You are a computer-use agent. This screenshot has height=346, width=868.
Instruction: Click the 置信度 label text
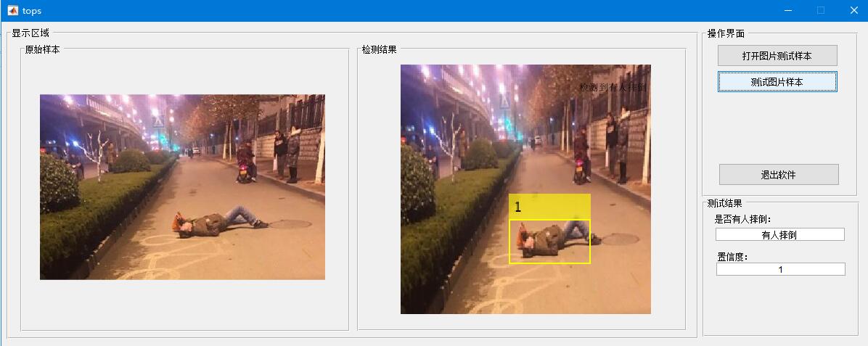pyautogui.click(x=732, y=257)
